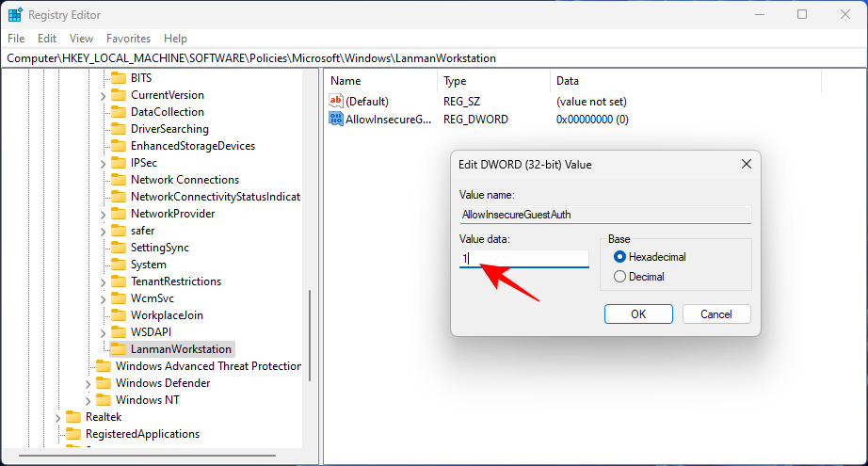Click the NetworkProvider folder icon
The image size is (868, 466).
tap(119, 214)
